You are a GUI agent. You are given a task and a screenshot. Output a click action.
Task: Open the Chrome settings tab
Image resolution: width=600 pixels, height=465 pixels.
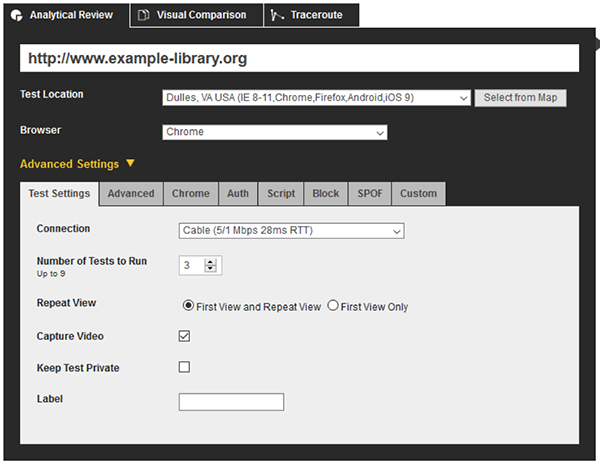(191, 194)
